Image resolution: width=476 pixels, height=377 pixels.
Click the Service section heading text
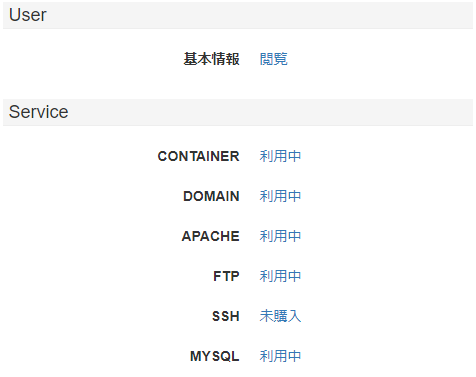[x=38, y=112]
